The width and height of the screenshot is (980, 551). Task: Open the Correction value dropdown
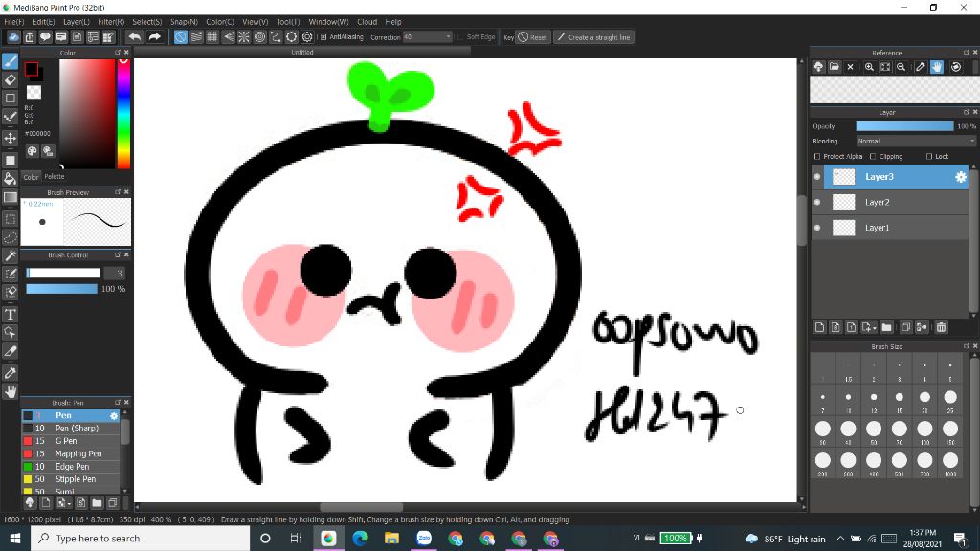coord(448,37)
